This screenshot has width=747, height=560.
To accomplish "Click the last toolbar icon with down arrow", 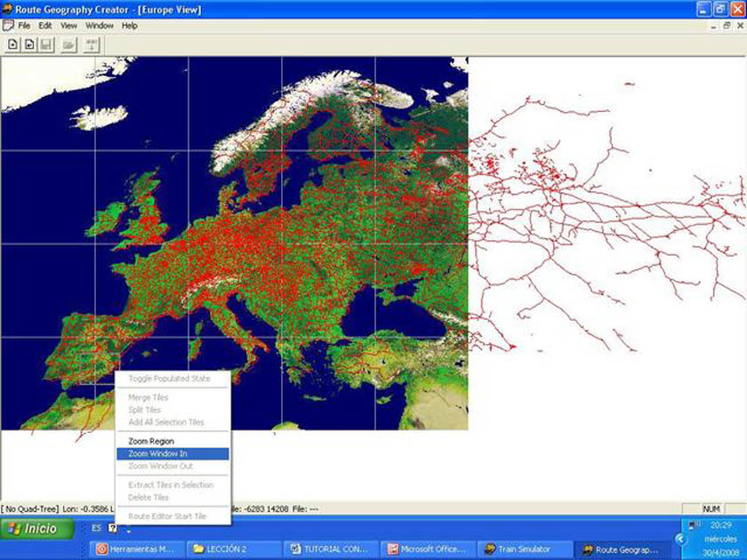I will pyautogui.click(x=91, y=44).
